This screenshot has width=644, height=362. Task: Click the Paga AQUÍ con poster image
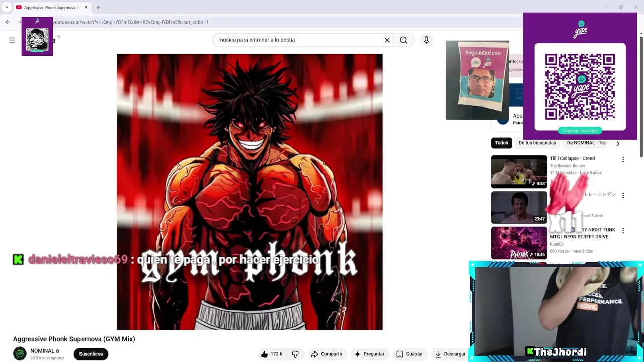477,80
